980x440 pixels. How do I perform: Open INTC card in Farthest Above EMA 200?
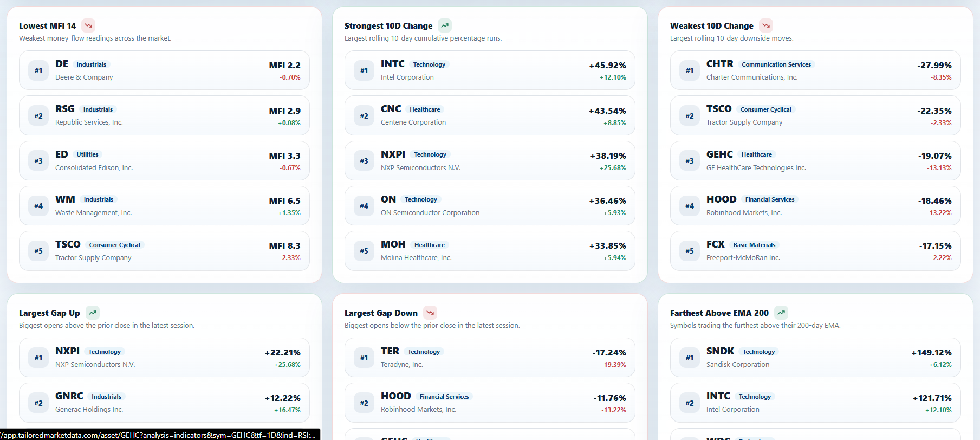pos(815,403)
